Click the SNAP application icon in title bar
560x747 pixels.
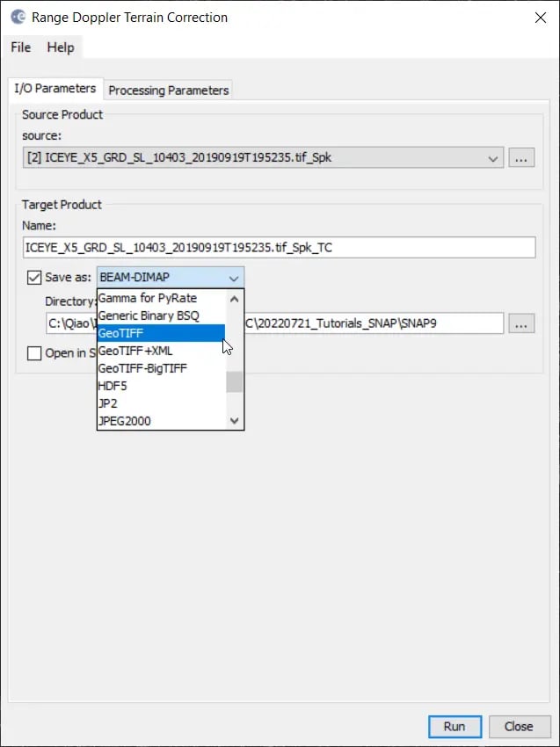pyautogui.click(x=18, y=18)
